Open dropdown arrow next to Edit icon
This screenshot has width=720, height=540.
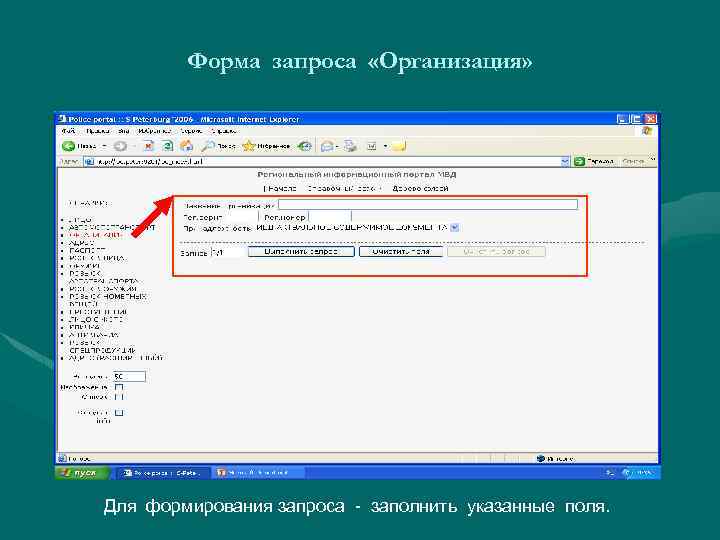point(386,146)
